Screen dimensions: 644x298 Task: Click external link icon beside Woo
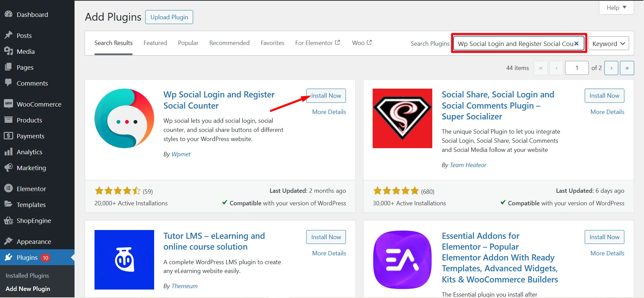pyautogui.click(x=369, y=42)
